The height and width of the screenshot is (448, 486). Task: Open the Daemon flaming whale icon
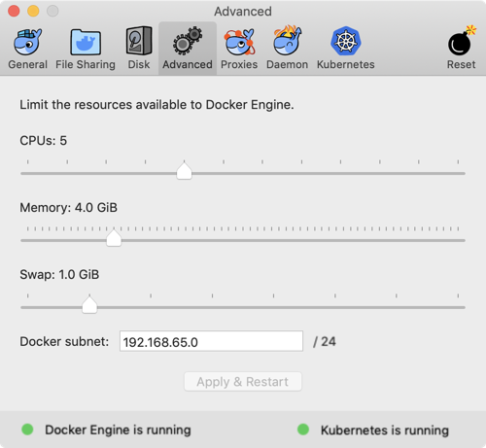pos(287,41)
